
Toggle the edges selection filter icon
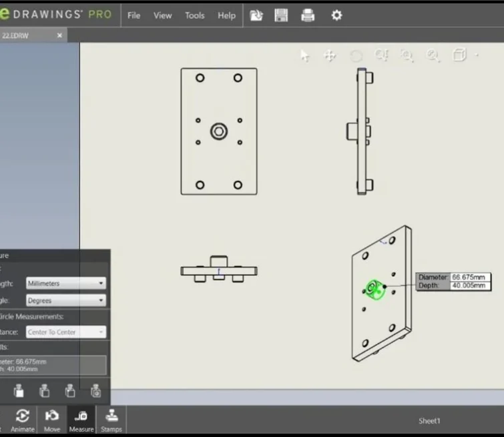coord(44,391)
